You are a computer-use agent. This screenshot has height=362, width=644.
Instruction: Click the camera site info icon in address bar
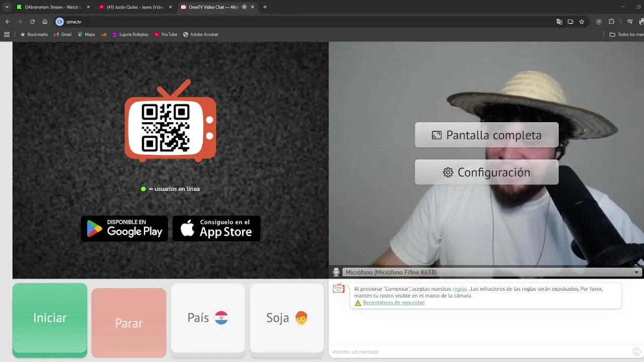(59, 22)
